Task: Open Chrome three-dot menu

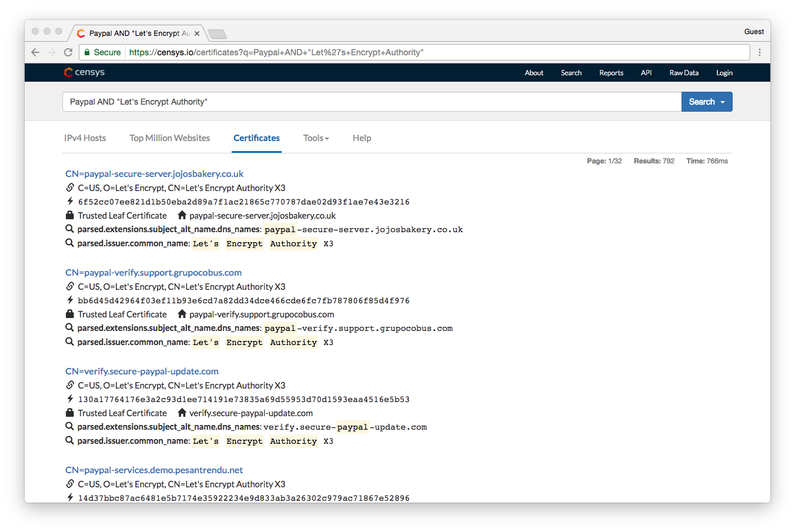Action: click(760, 52)
